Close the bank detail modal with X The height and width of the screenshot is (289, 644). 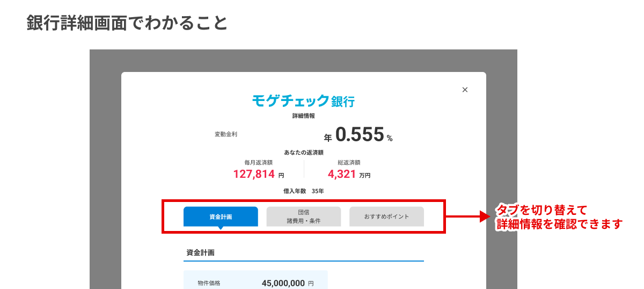pos(465,90)
